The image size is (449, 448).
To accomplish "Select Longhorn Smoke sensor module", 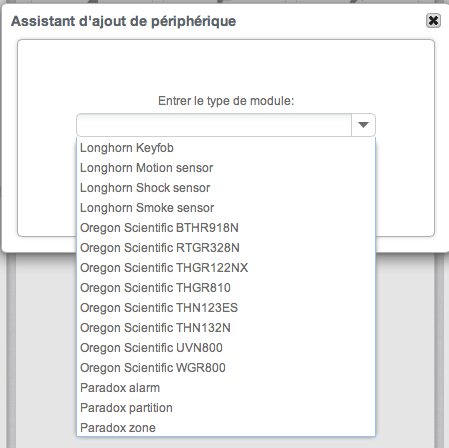I will click(x=226, y=208).
